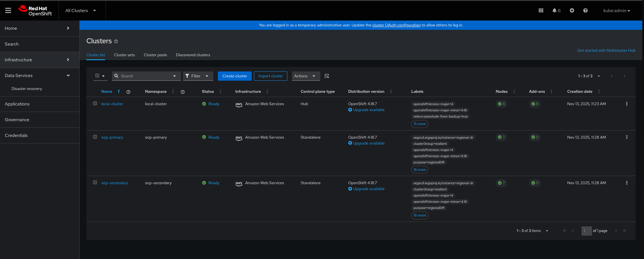Click the export icon beside Actions

[x=327, y=76]
